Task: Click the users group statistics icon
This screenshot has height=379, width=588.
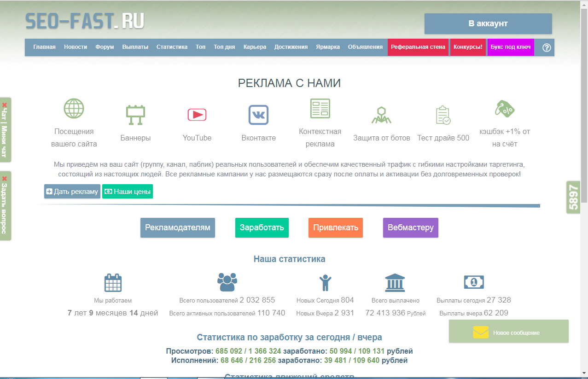Action: pos(227,282)
